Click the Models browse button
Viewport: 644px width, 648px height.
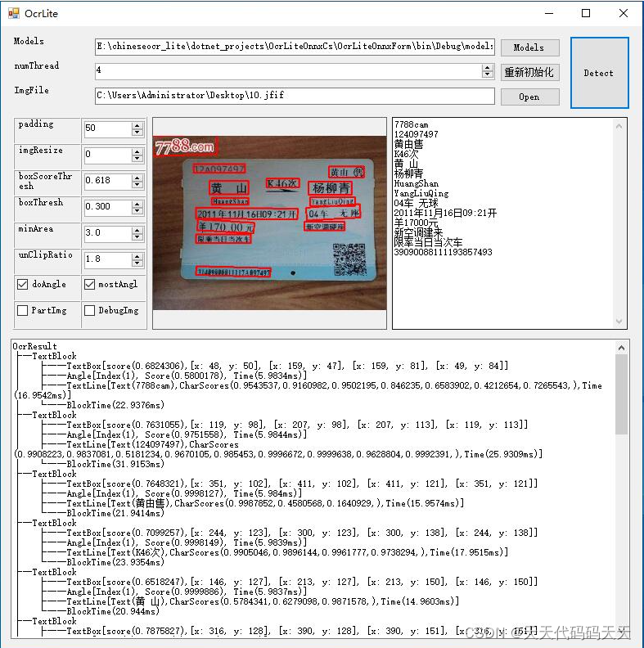[529, 48]
